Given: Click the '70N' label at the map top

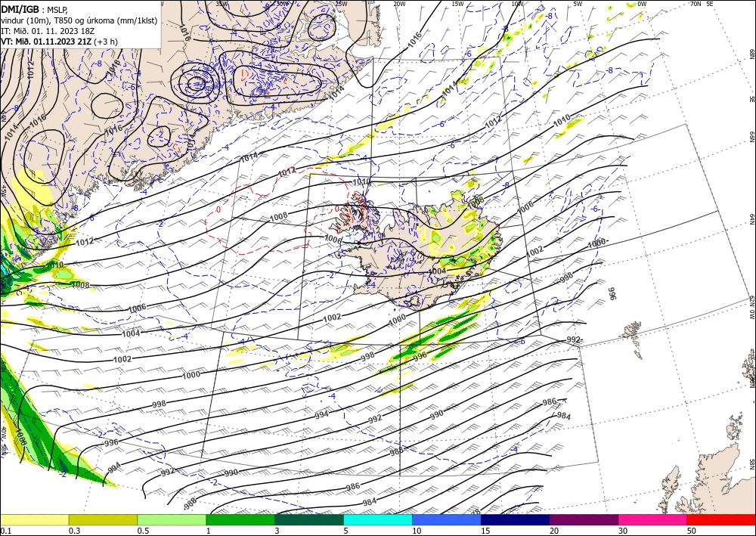Looking at the screenshot, I should pos(696,4).
